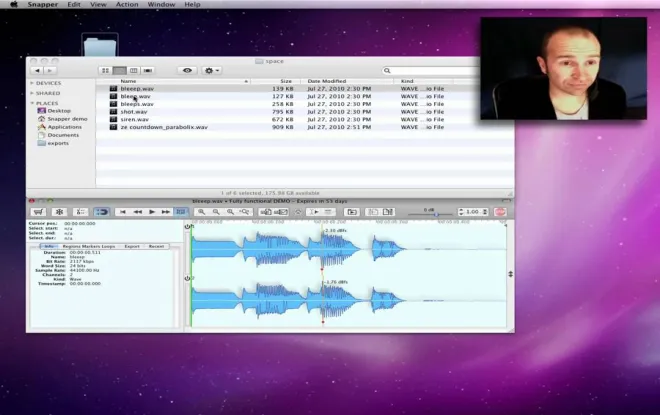Switch Finder to icon view

point(105,70)
